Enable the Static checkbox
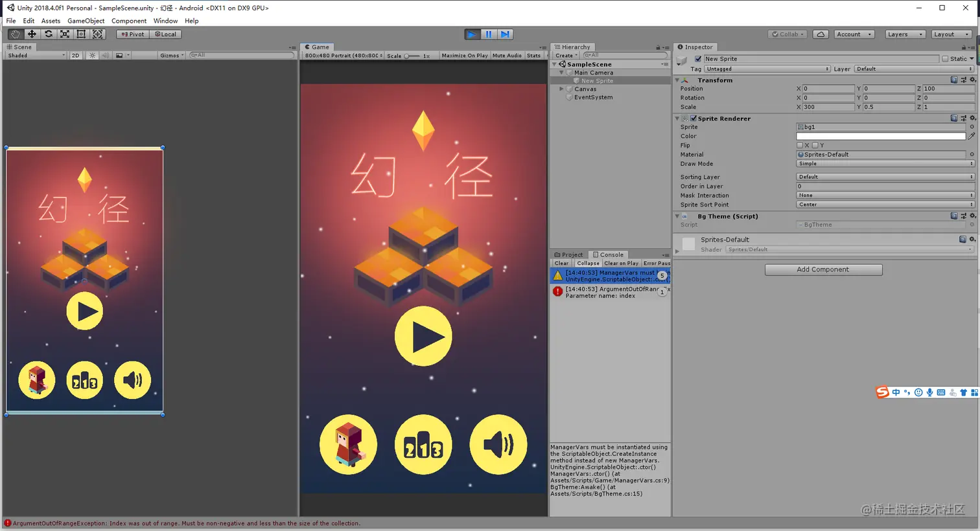This screenshot has height=531, width=980. pyautogui.click(x=945, y=59)
